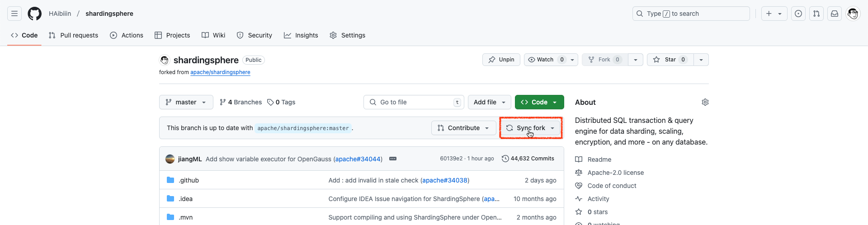868x225 pixels.
Task: Switch to the Code tab
Action: coord(24,35)
